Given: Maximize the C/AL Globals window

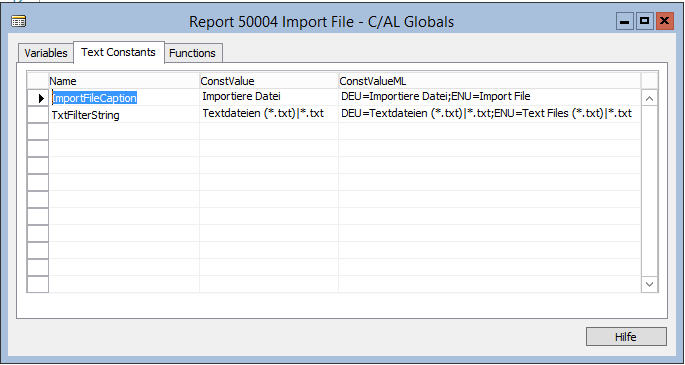Looking at the screenshot, I should [x=644, y=21].
